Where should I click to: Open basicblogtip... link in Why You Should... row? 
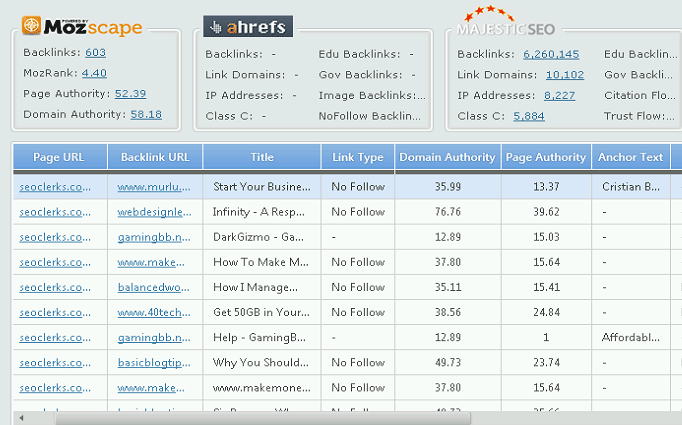click(154, 363)
